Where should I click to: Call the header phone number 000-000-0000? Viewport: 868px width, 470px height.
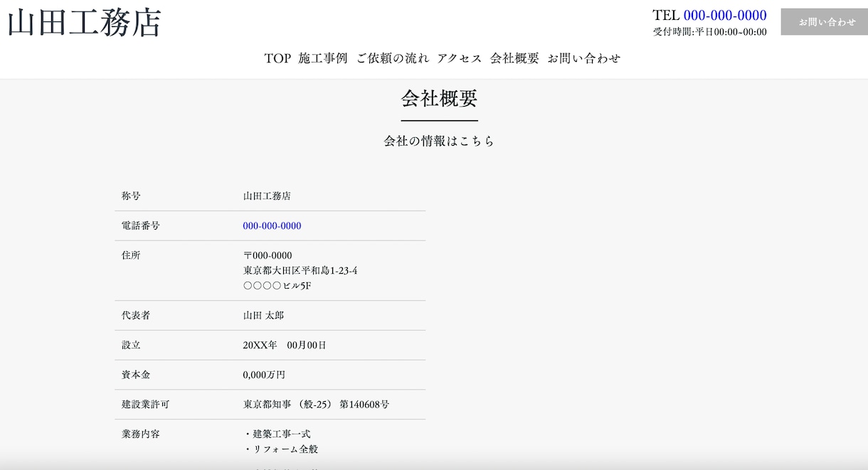click(x=725, y=15)
